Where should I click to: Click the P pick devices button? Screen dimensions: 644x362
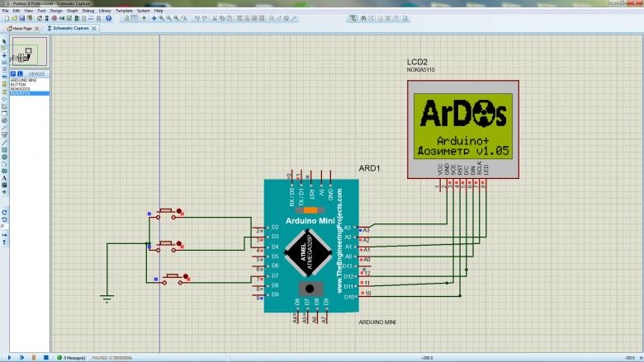pyautogui.click(x=13, y=73)
